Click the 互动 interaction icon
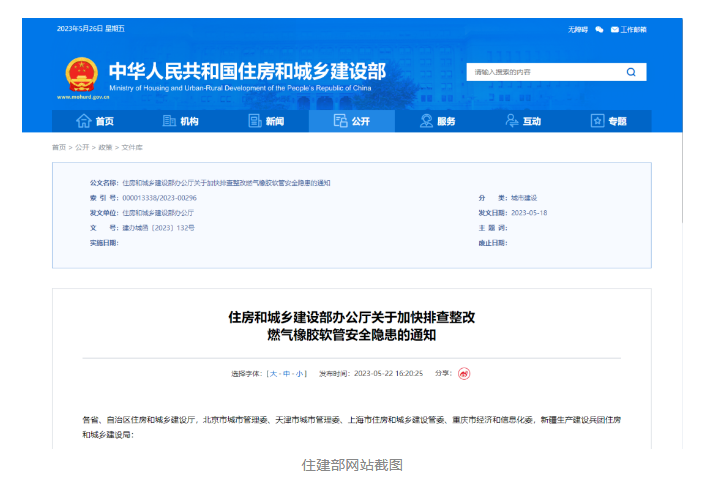The height and width of the screenshot is (484, 706). pyautogui.click(x=511, y=121)
